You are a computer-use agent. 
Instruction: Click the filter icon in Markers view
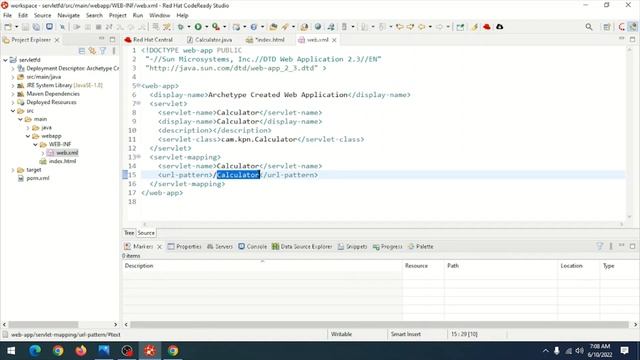(x=600, y=246)
